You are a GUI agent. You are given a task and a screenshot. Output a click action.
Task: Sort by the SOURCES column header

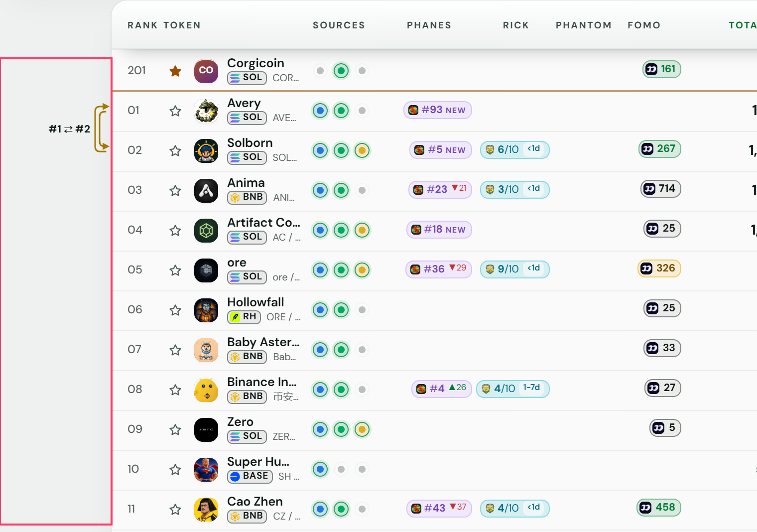coord(339,25)
